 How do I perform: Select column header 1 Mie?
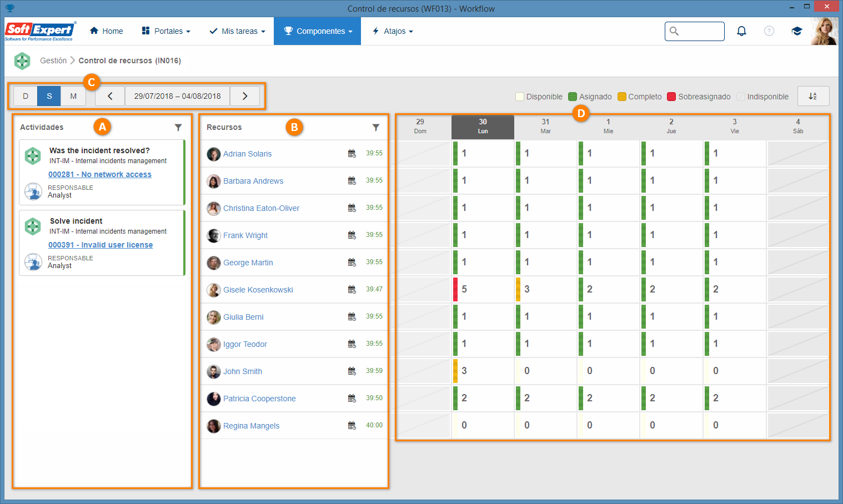click(x=609, y=127)
